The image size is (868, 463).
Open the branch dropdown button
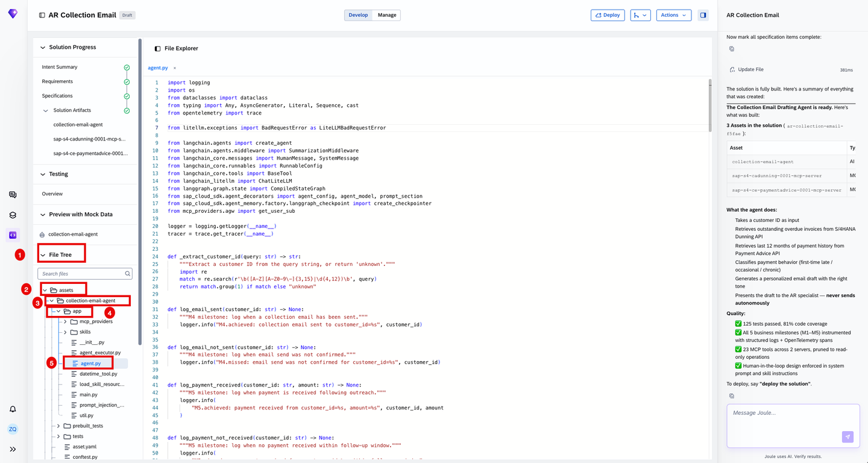pyautogui.click(x=640, y=15)
